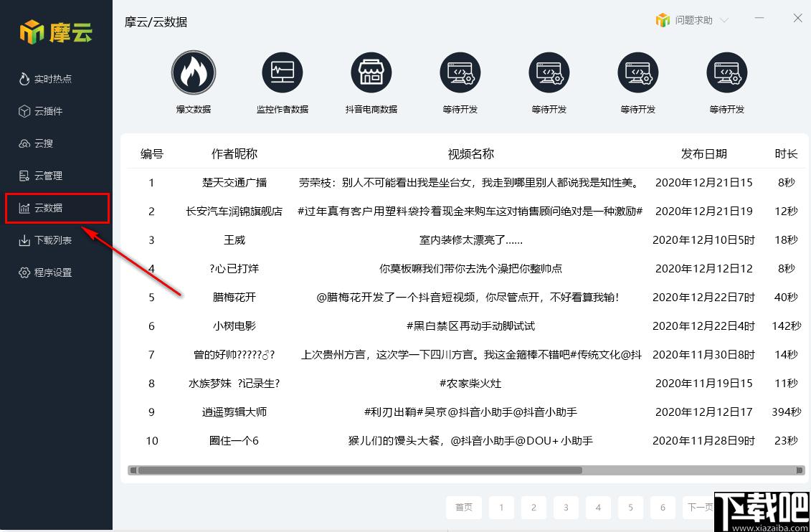The width and height of the screenshot is (811, 532).
Task: Minimize the 摩云 window
Action: (759, 18)
